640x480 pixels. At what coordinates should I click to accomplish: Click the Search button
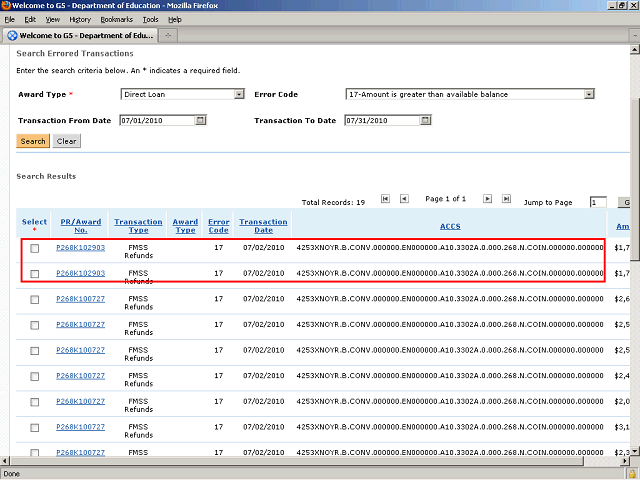[x=33, y=141]
